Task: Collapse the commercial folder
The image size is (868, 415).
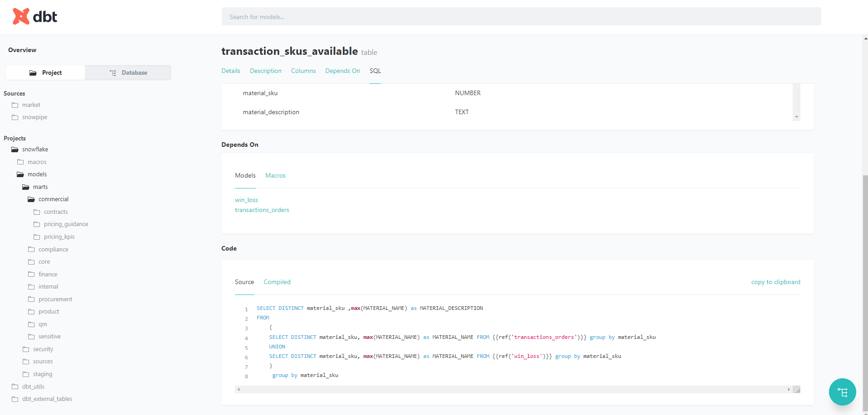Action: (53, 199)
